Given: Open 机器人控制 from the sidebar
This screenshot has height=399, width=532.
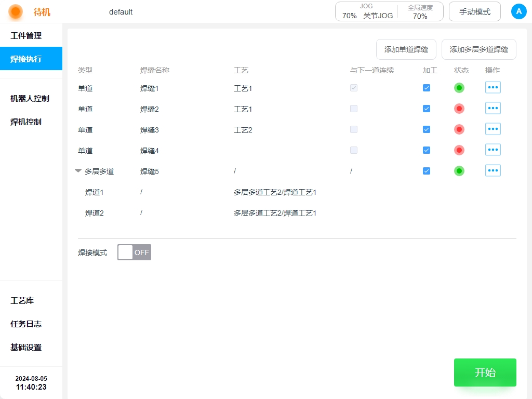Looking at the screenshot, I should 30,98.
